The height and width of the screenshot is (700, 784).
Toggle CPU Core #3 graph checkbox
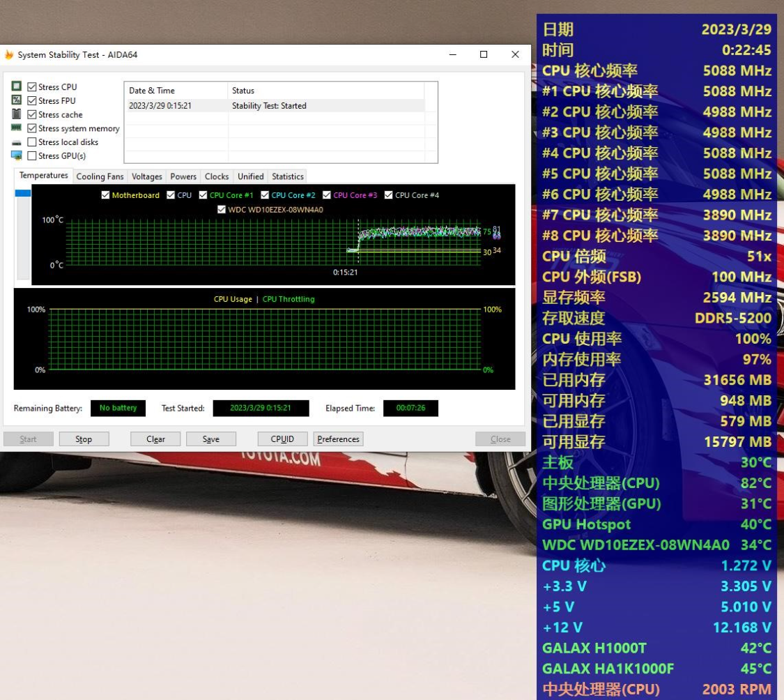coord(327,195)
